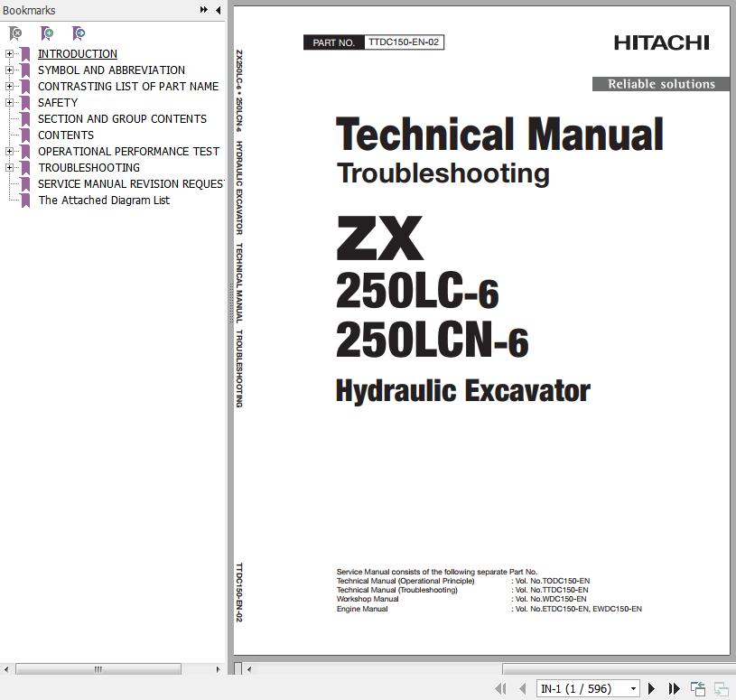Expand the SYMBOL AND ABBREVIATION node
This screenshot has height=700, width=736.
click(9, 70)
